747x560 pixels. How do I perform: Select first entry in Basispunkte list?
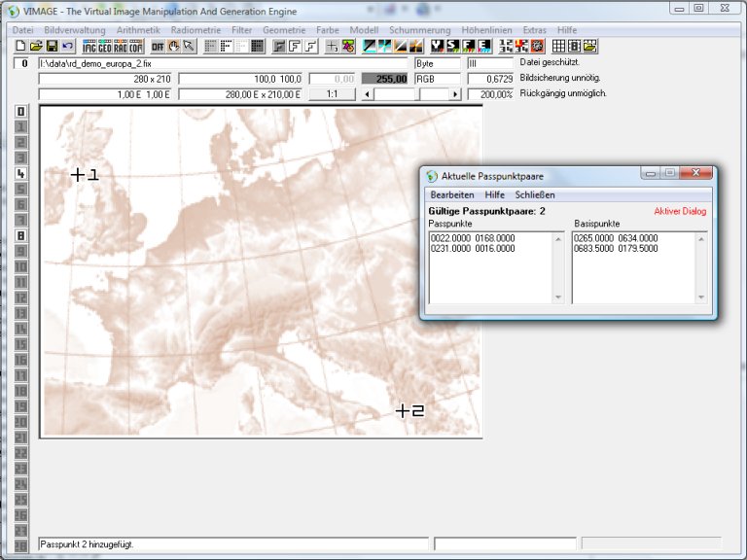click(x=616, y=238)
